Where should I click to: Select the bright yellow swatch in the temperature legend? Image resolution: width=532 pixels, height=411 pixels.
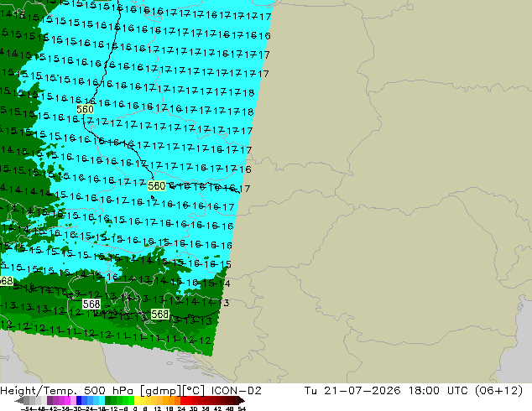tap(137, 400)
